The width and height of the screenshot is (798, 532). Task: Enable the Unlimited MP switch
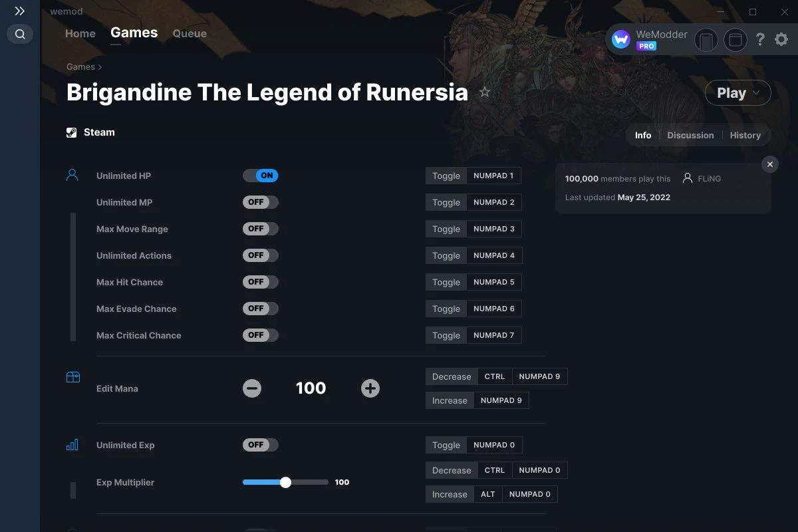coord(260,202)
